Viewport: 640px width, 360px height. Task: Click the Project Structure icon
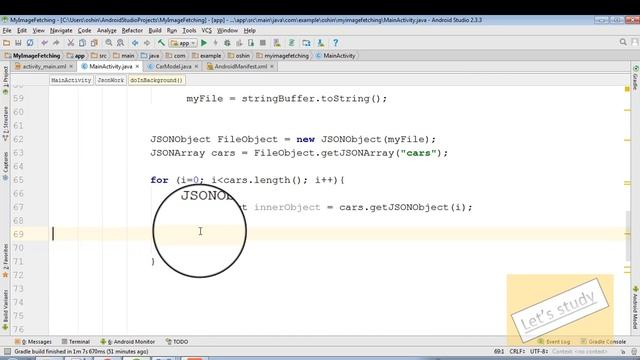point(307,43)
